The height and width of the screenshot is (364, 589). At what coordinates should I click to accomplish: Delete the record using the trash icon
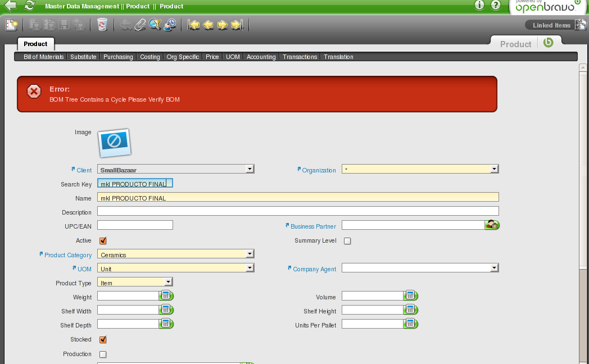tap(102, 25)
